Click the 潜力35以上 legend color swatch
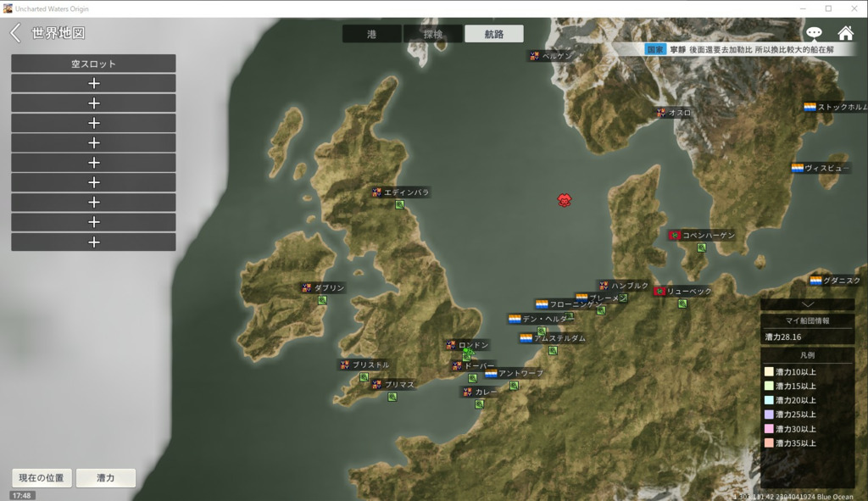Viewport: 868px width, 501px height. click(768, 443)
